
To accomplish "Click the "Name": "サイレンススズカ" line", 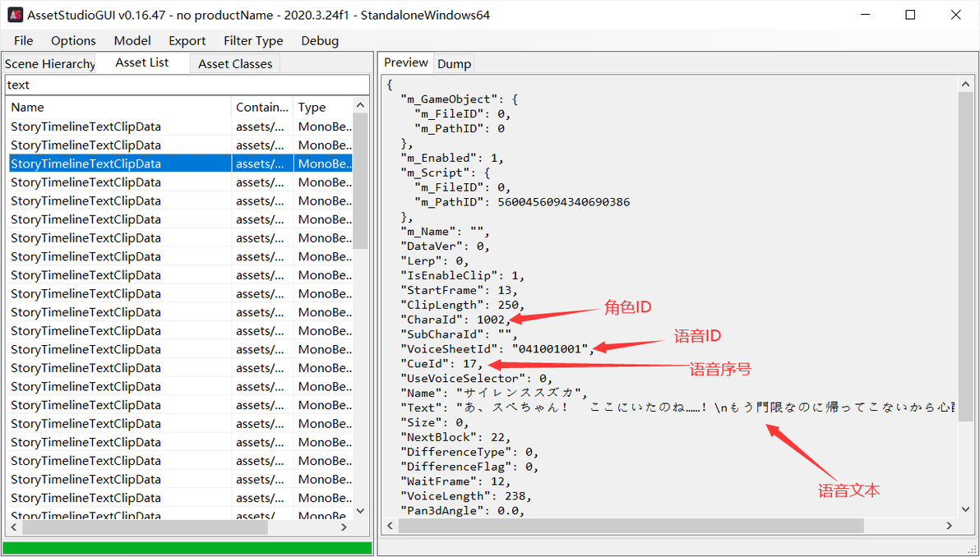I will pos(494,394).
